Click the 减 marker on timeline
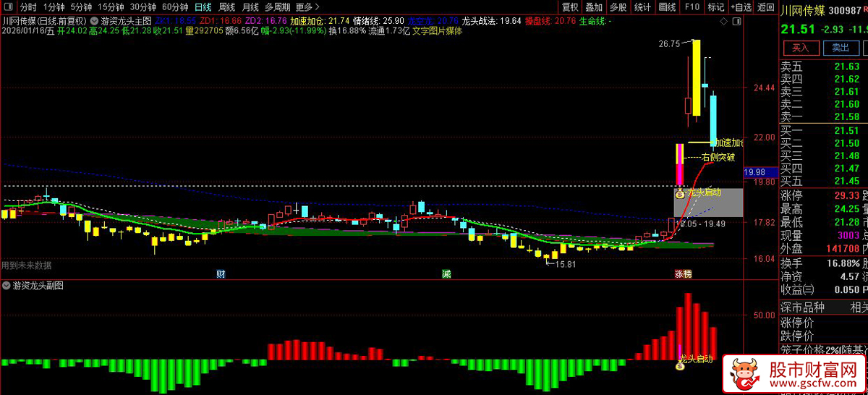The width and height of the screenshot is (868, 395). [x=446, y=274]
